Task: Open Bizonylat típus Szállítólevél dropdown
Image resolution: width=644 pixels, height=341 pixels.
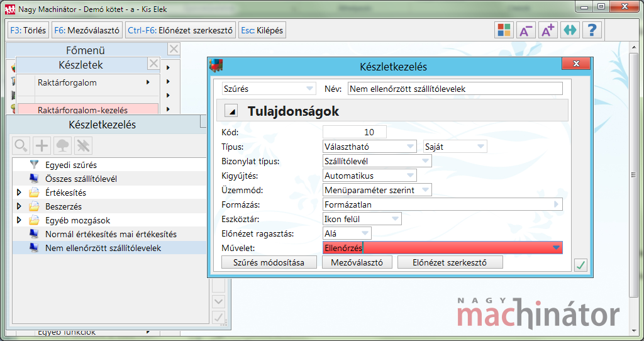Action: (x=377, y=161)
